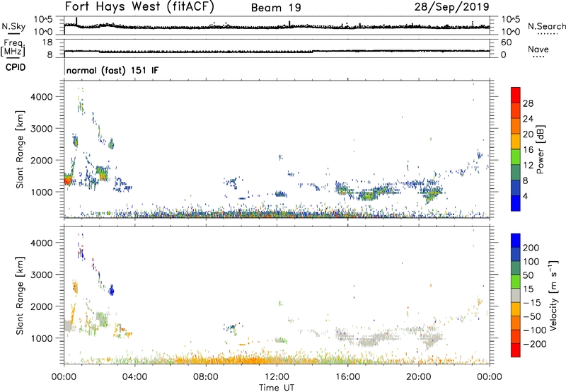
Task: Click the "16" label on the power color bar
Action: 528,150
